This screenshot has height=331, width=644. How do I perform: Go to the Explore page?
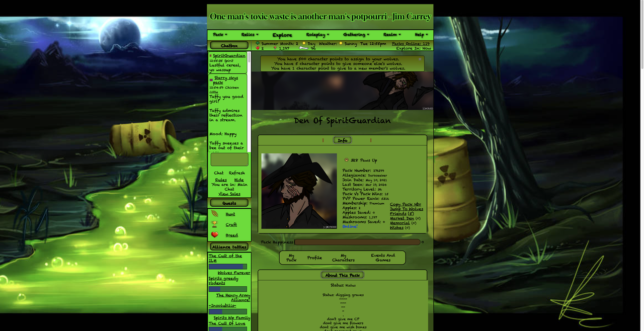click(282, 35)
